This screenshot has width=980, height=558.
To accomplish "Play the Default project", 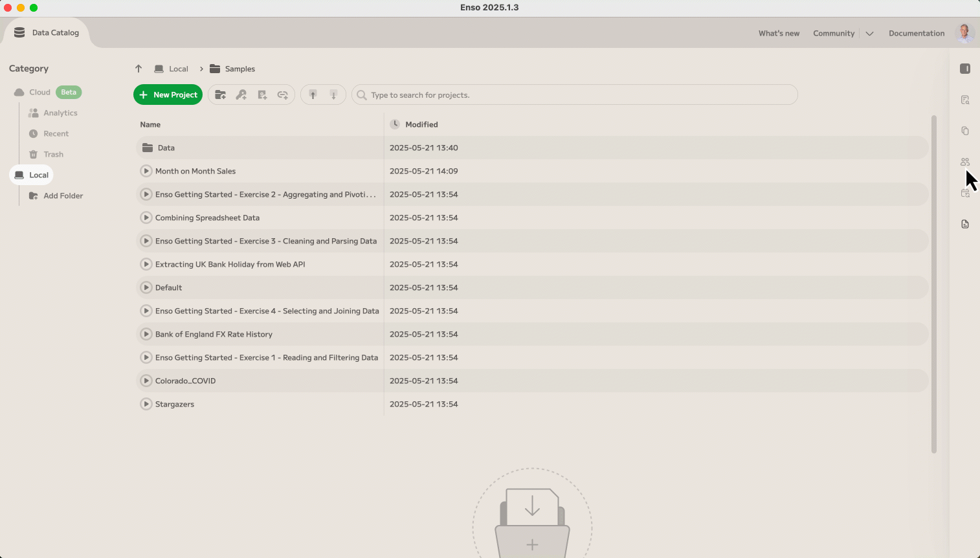I will click(x=146, y=287).
